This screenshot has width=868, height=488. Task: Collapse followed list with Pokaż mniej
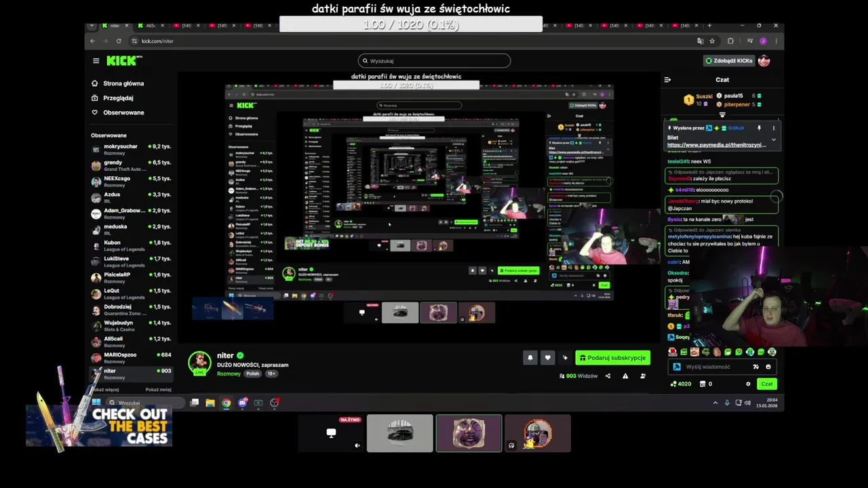click(159, 390)
